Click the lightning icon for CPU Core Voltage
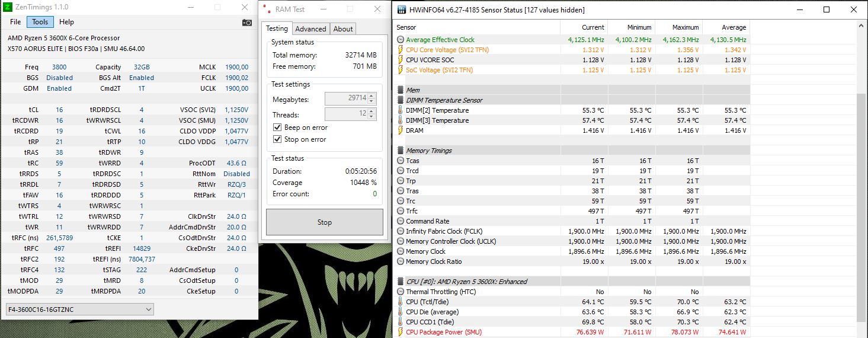 401,50
